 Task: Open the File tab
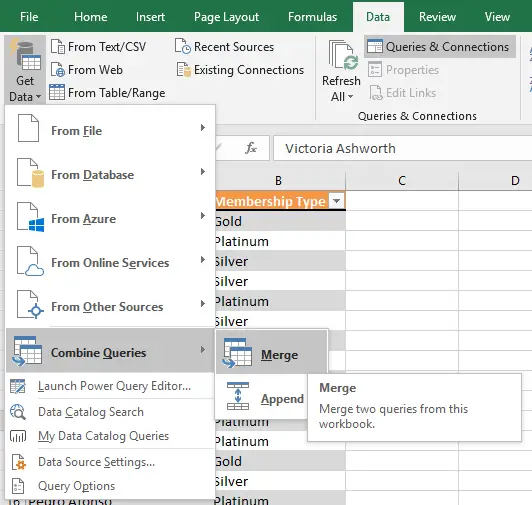point(29,17)
